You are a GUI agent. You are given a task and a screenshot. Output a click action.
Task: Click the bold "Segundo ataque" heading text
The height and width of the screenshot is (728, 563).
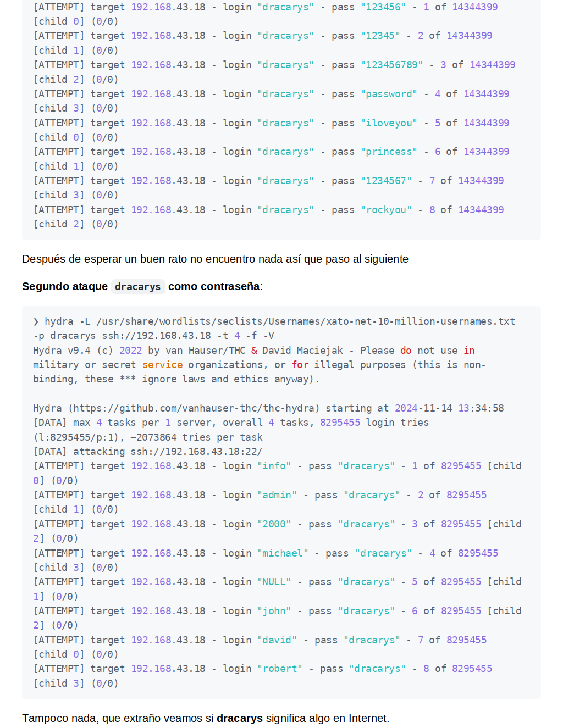(x=65, y=286)
